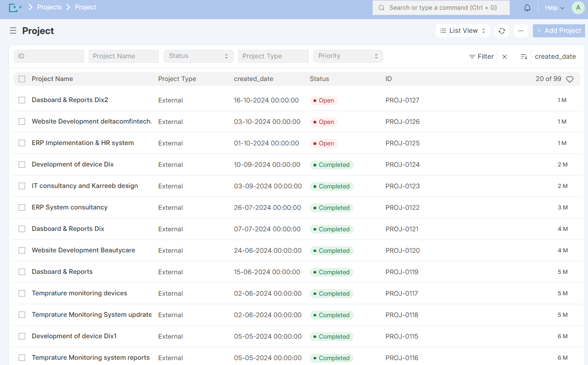Click Open status badge for PROJ-0125
588x365 pixels.
point(324,143)
